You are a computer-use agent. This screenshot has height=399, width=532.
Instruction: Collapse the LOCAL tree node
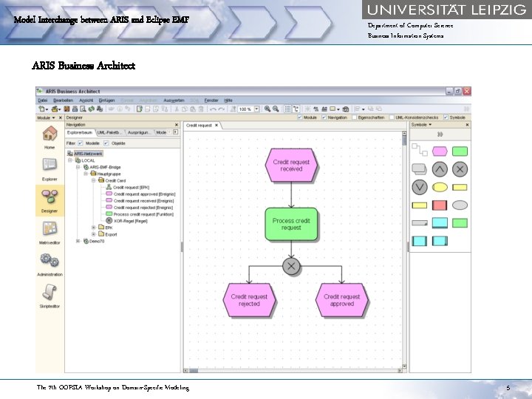(x=70, y=160)
